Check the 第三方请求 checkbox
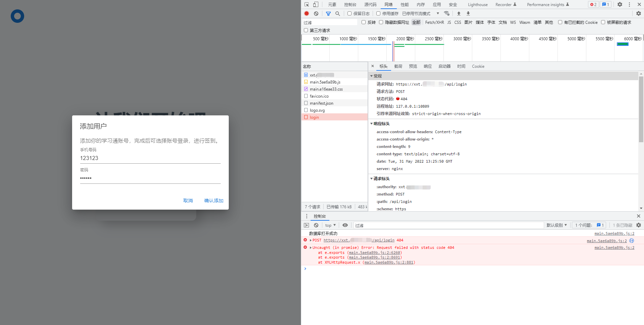The width and height of the screenshot is (644, 325). (306, 30)
